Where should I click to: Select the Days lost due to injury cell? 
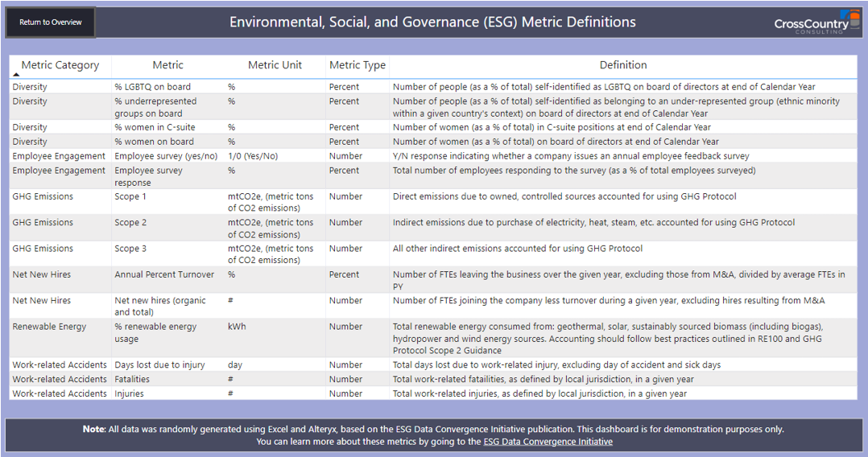coord(159,364)
